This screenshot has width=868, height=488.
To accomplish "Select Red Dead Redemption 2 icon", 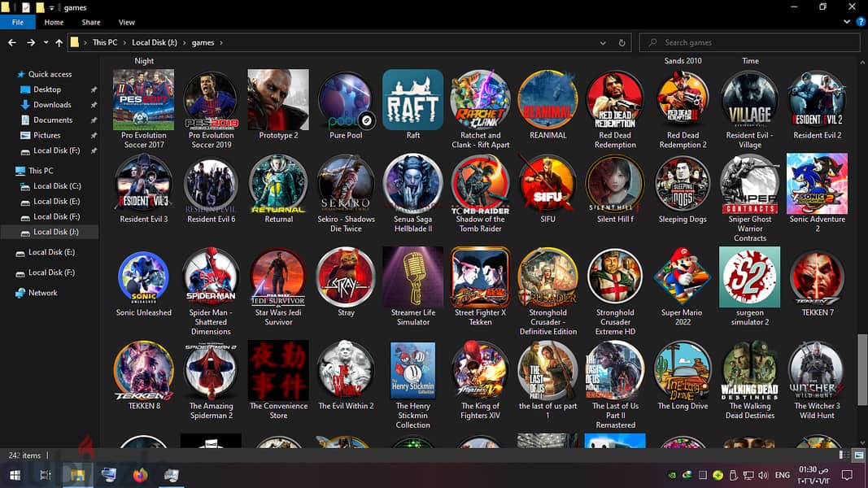I will click(683, 99).
